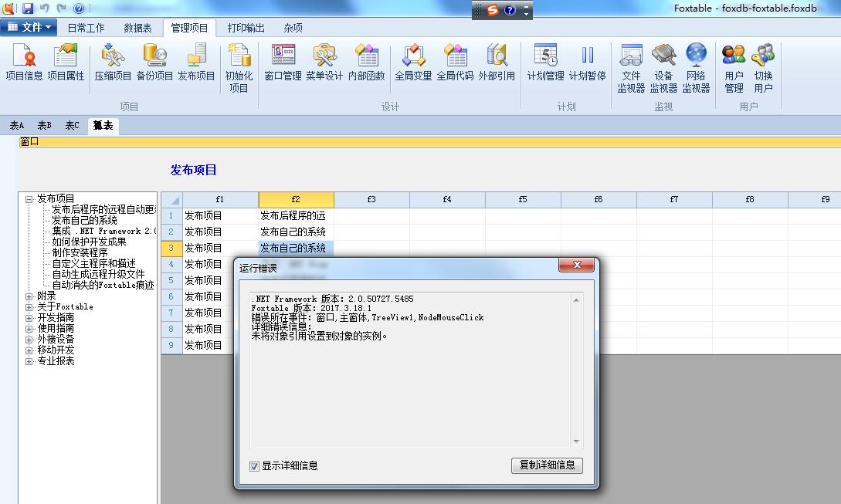The image size is (841, 504).
Task: Open the 设备监视器 device monitor
Action: (x=664, y=68)
